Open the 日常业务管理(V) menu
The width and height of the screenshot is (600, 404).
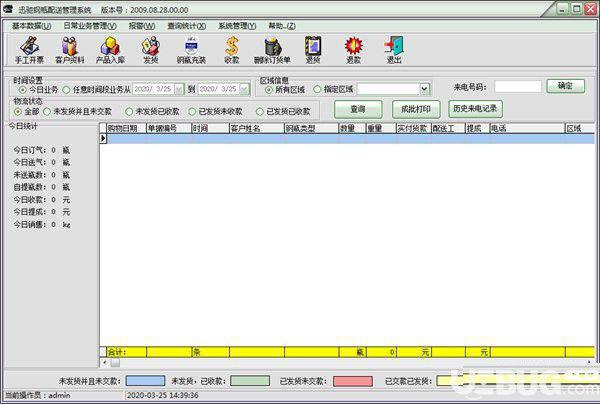pyautogui.click(x=90, y=26)
